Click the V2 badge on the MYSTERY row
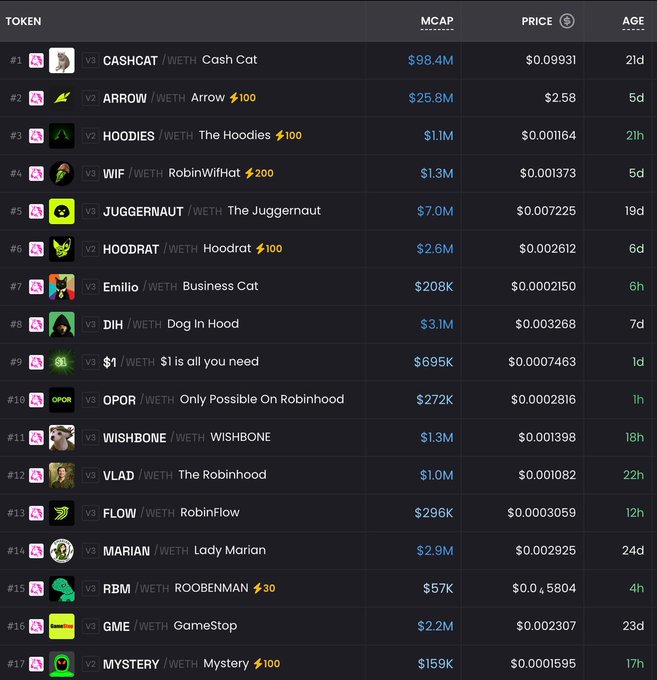 click(x=90, y=664)
